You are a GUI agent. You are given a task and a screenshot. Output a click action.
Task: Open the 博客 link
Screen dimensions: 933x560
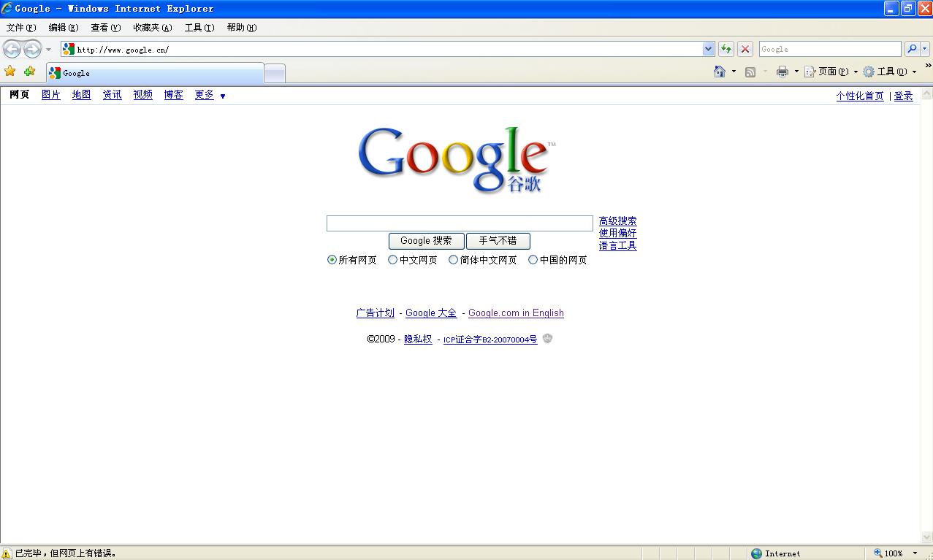(x=174, y=95)
